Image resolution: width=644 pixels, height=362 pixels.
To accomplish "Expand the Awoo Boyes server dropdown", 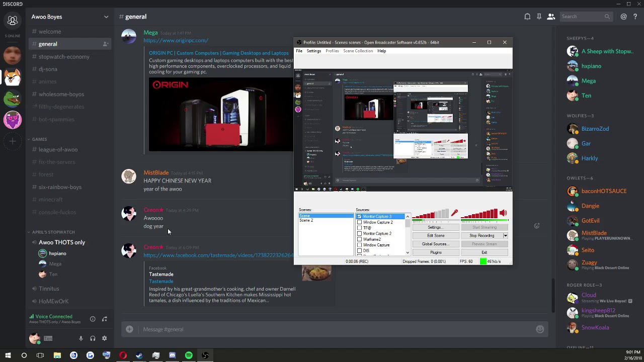I will pos(106,17).
